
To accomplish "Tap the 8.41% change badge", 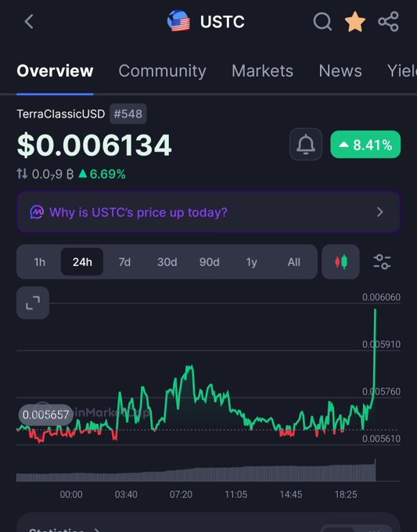I will [x=365, y=145].
